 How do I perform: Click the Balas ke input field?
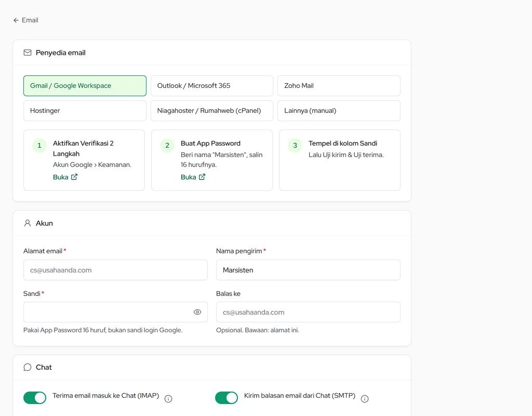[x=308, y=312]
